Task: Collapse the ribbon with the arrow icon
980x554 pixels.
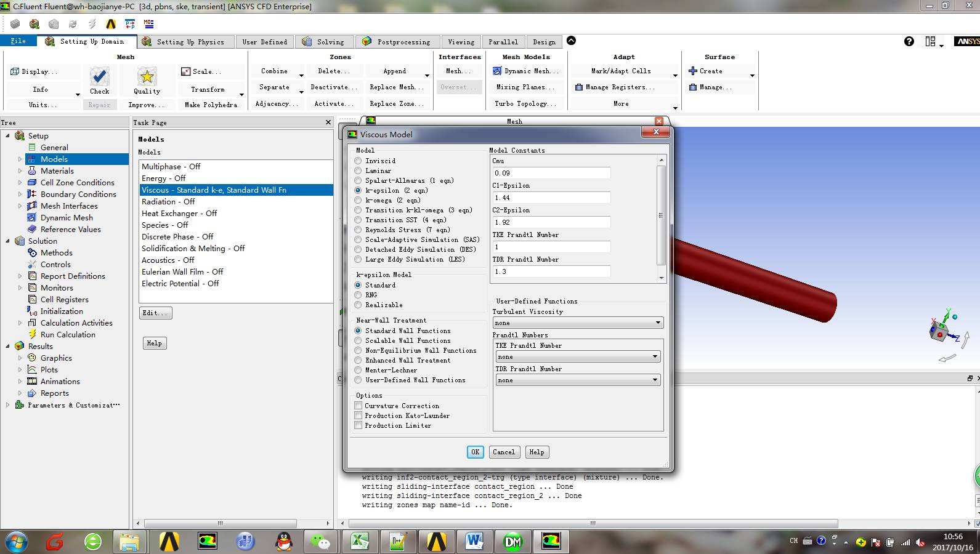Action: tap(571, 41)
